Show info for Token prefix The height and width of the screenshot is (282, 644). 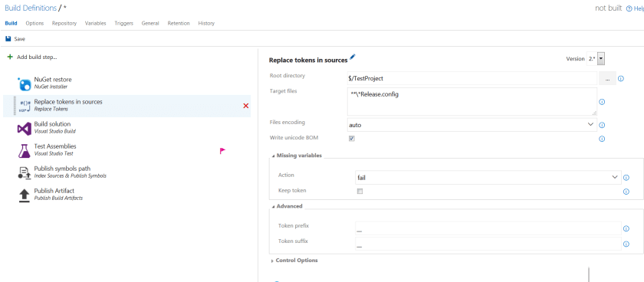626,228
